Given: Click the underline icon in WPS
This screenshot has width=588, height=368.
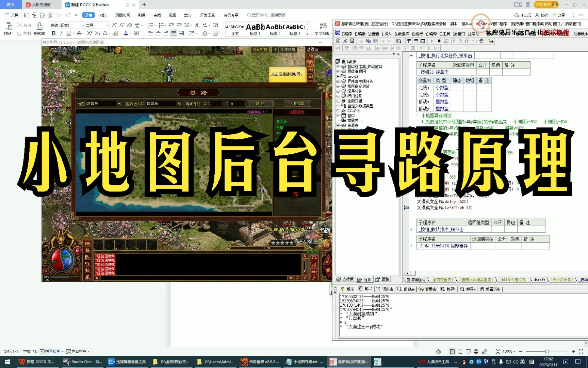Looking at the screenshot, I should [69, 33].
